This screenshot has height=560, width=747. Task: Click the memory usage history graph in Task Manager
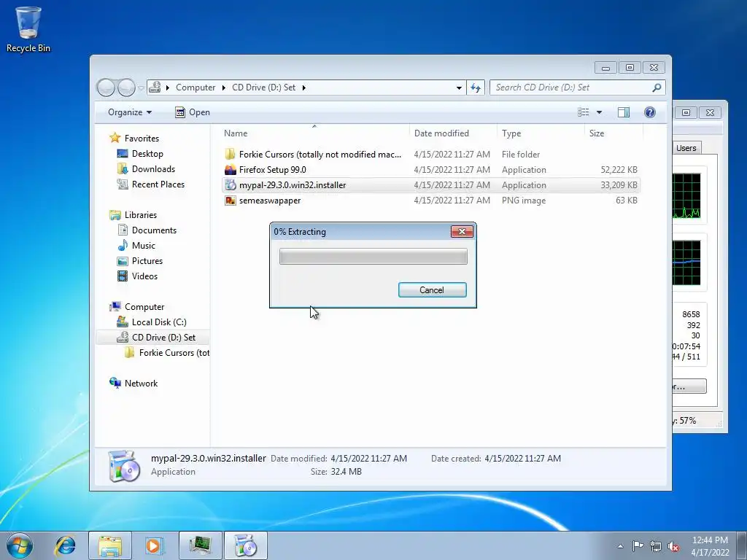tap(686, 262)
